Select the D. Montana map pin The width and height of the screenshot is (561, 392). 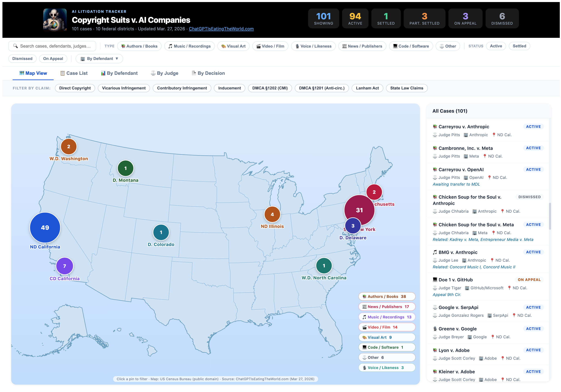coord(126,168)
